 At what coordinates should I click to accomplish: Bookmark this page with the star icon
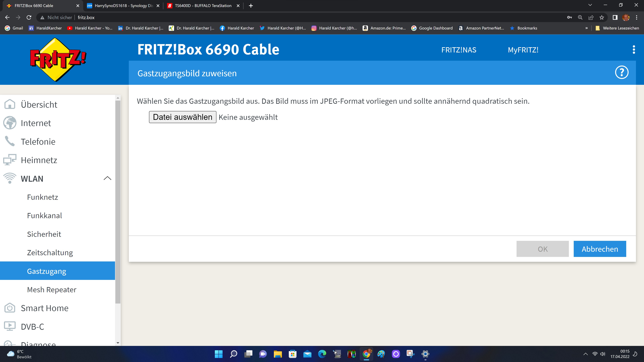tap(602, 17)
